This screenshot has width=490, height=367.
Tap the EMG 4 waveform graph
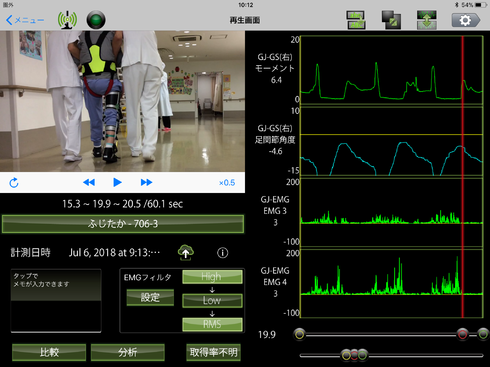[392, 284]
